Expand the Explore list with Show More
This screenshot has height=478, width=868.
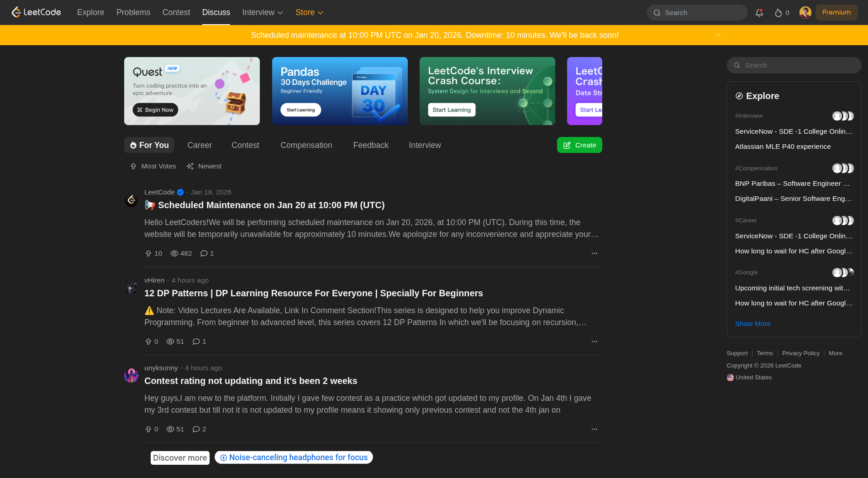click(x=752, y=324)
